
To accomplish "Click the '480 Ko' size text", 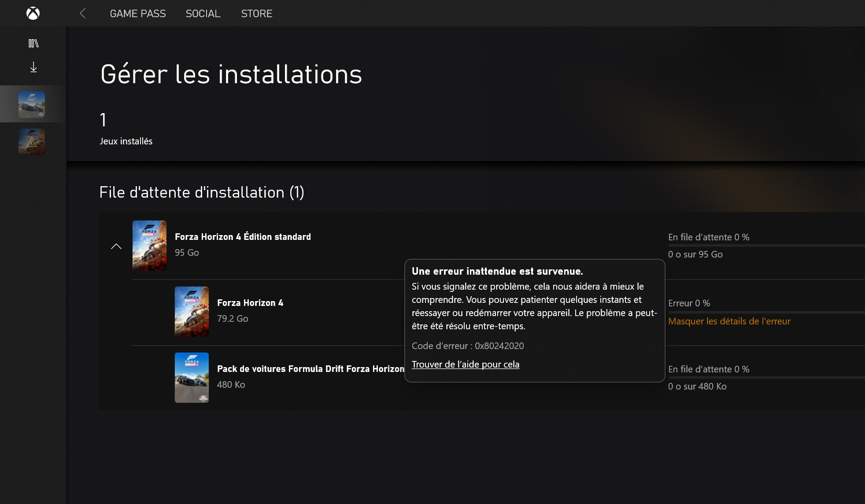I will pos(231,385).
